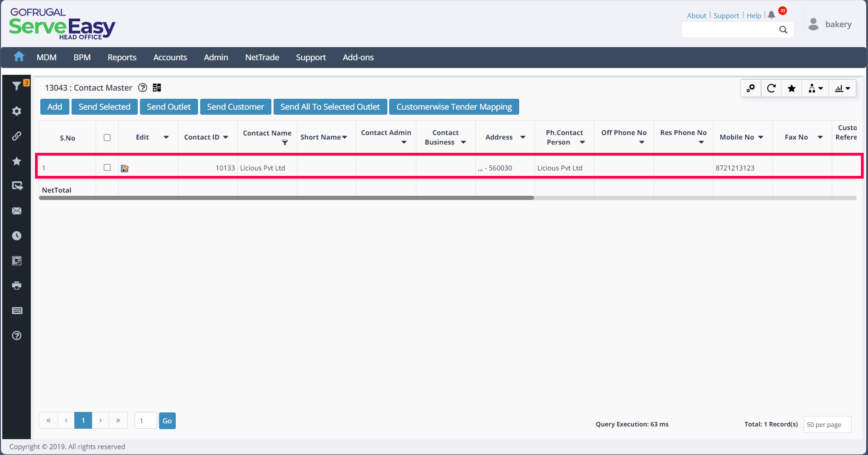Click the Contact Name filter icon
868x455 pixels.
285,142
